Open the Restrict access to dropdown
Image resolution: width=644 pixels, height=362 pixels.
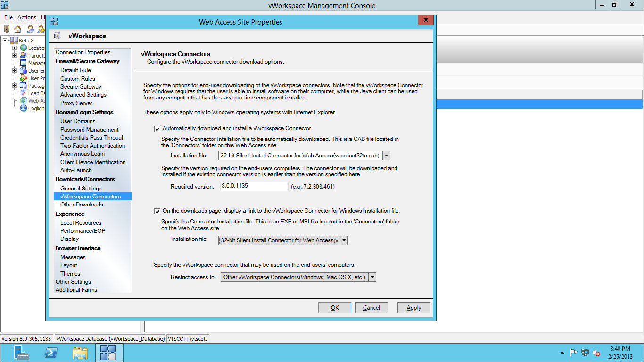pyautogui.click(x=372, y=277)
